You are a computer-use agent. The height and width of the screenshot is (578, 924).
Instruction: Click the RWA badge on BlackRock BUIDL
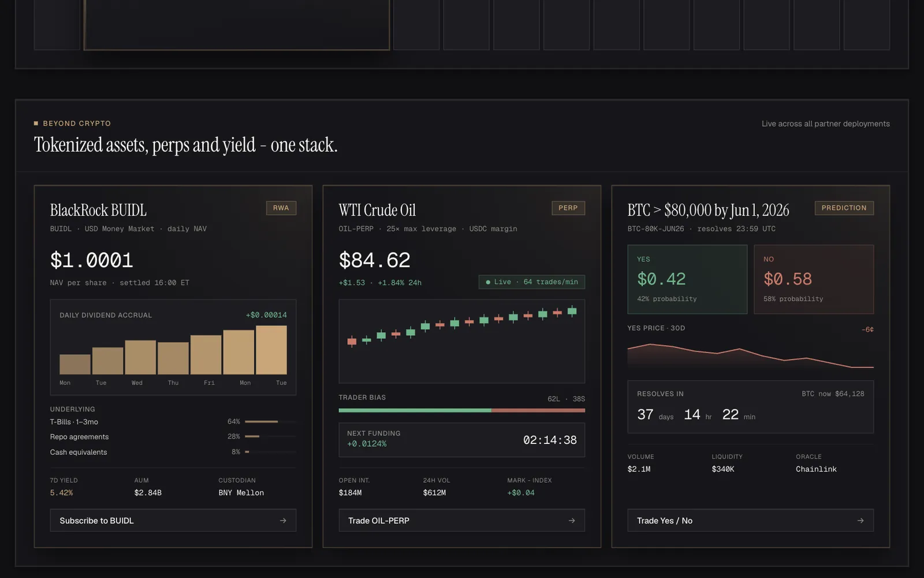click(x=281, y=208)
